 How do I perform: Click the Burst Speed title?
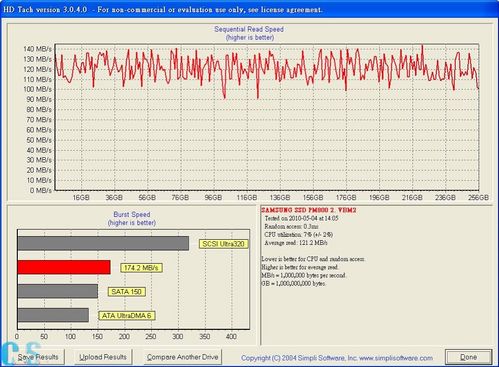pos(132,214)
